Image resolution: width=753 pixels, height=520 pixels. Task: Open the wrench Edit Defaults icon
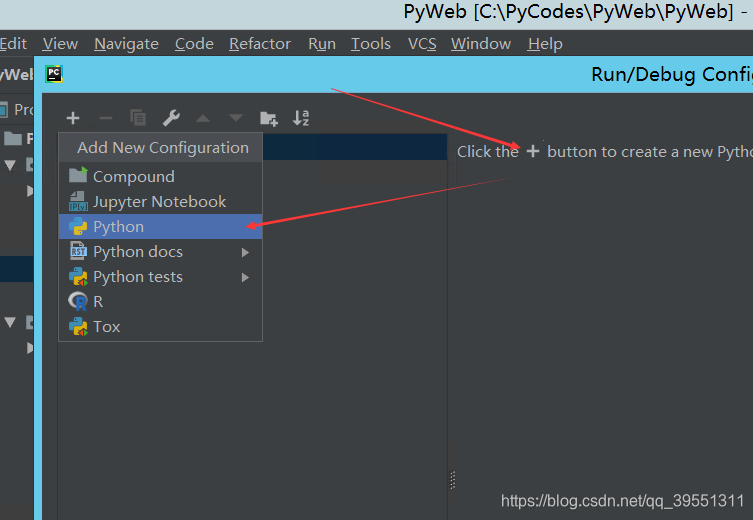click(x=171, y=118)
